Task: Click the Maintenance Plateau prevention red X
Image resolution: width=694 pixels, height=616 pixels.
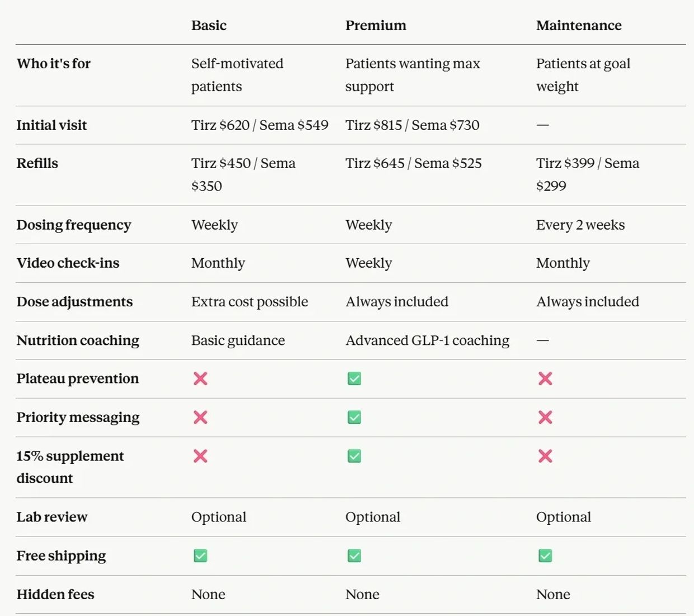Action: point(545,379)
